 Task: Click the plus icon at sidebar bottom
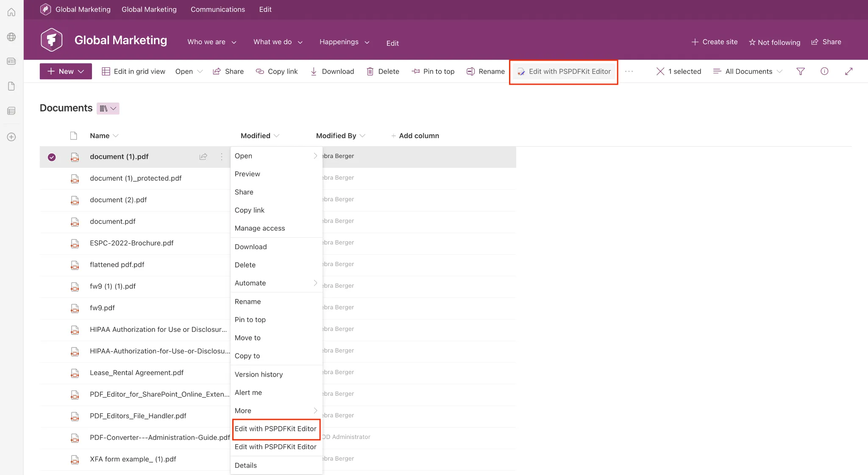pos(11,137)
